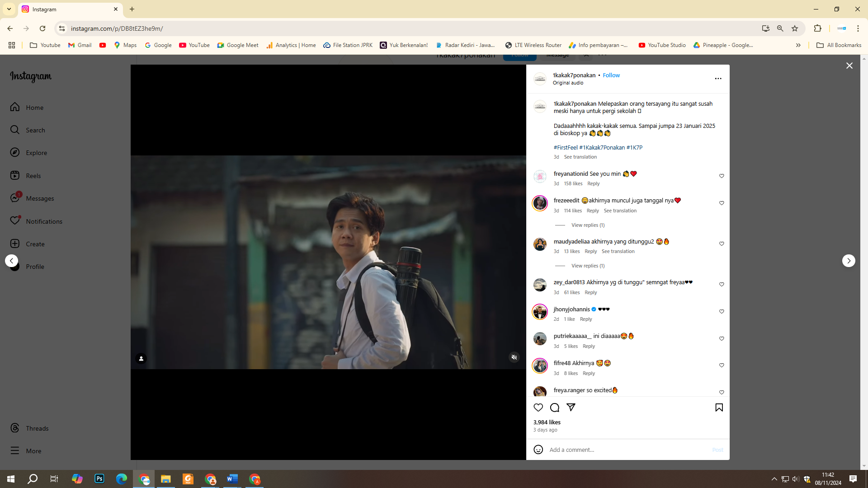Open Google Meet bookmark
Screen dimensions: 868x488
(x=238, y=45)
